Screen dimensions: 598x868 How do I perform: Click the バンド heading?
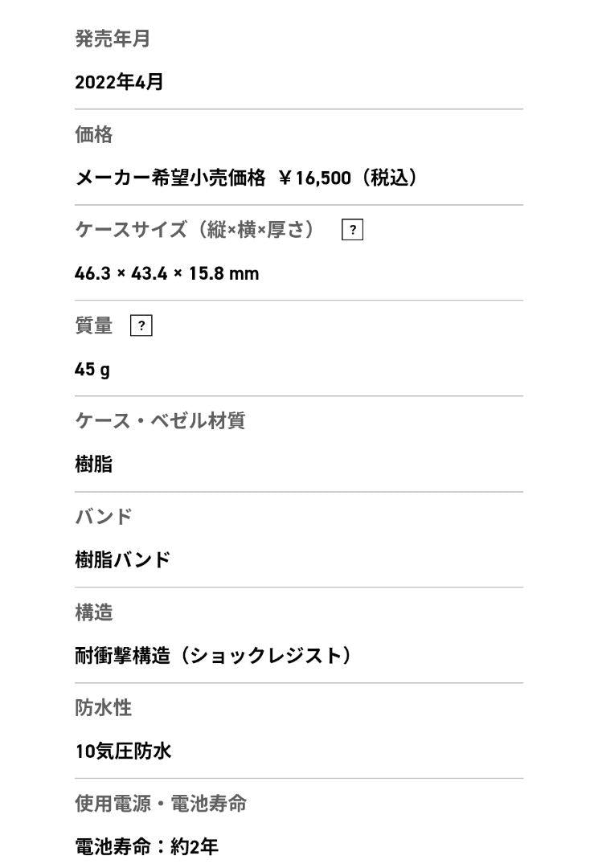104,517
